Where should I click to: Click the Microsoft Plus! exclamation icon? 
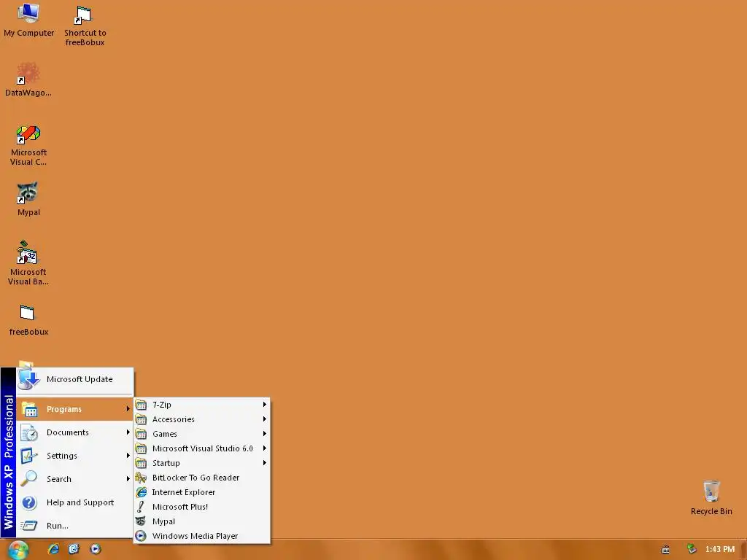click(x=141, y=507)
